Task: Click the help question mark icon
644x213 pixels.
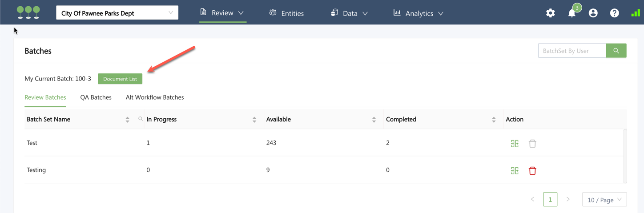Action: click(x=614, y=13)
